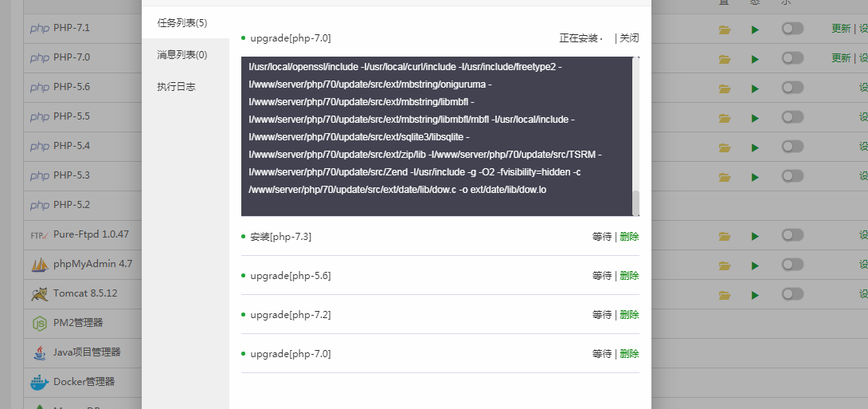868x409 pixels.
Task: Click the Java icon for Java项目管理器
Action: click(40, 352)
